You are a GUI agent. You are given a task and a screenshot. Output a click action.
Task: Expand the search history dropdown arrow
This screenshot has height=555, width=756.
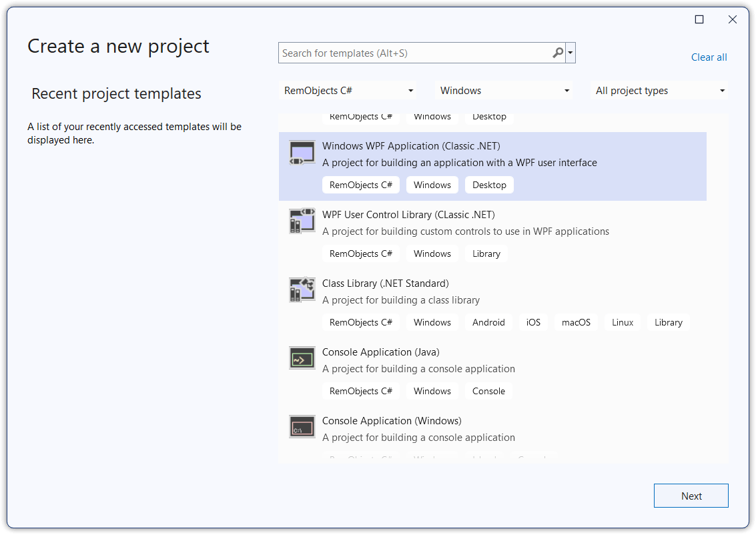(571, 52)
